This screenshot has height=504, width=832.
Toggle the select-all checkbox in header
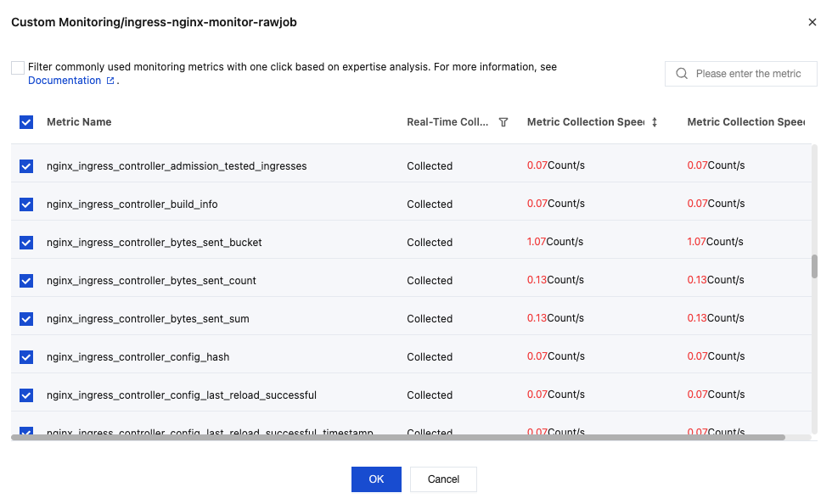(x=26, y=122)
